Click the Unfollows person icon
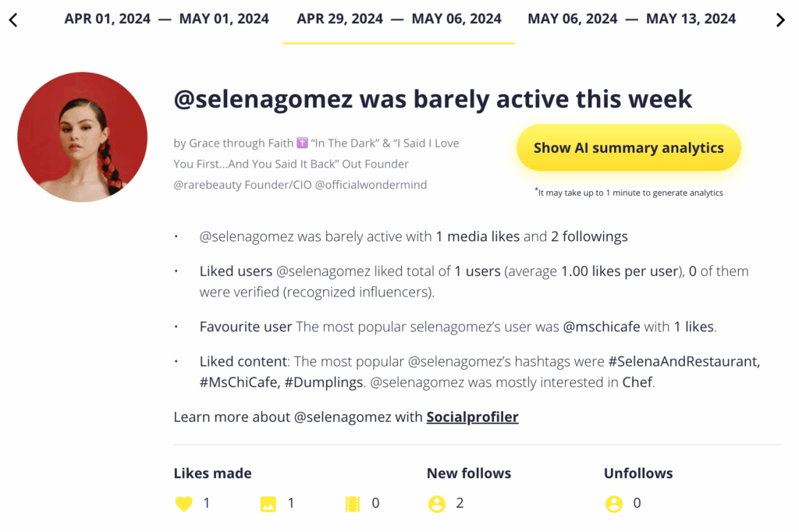This screenshot has height=532, width=799. click(614, 504)
